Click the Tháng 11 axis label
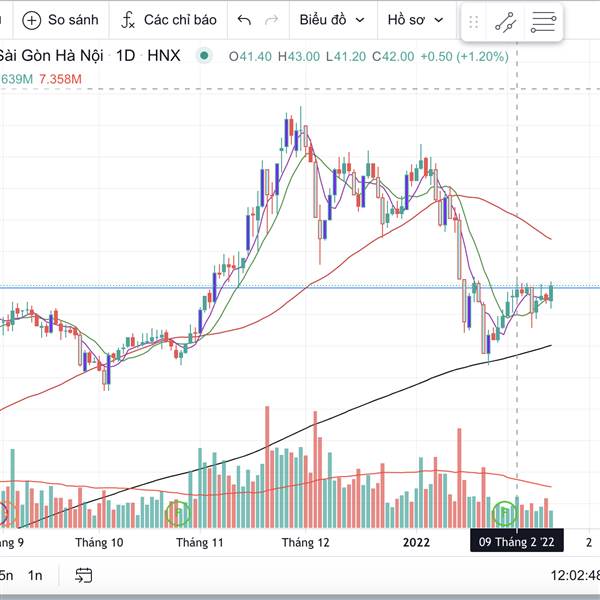Viewport: 600px width, 600px height. (199, 543)
